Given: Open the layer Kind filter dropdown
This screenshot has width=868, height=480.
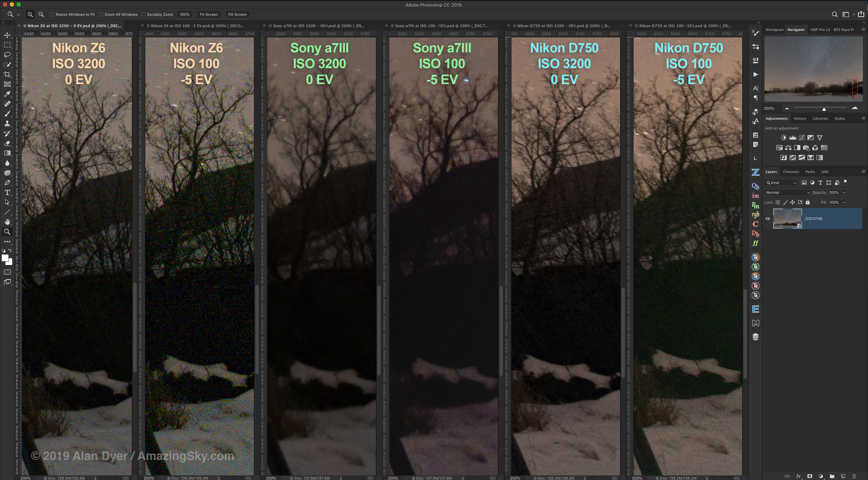Looking at the screenshot, I should pos(781,183).
